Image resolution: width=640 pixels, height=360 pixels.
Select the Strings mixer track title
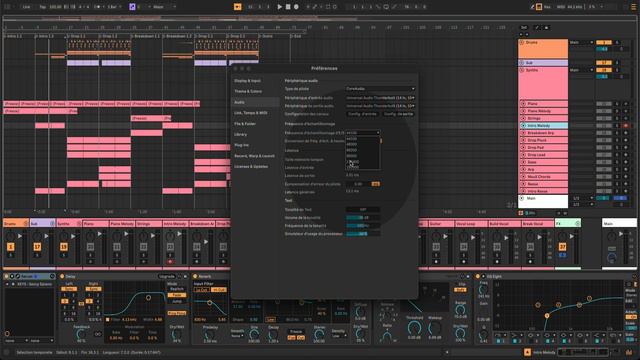pyautogui.click(x=148, y=224)
